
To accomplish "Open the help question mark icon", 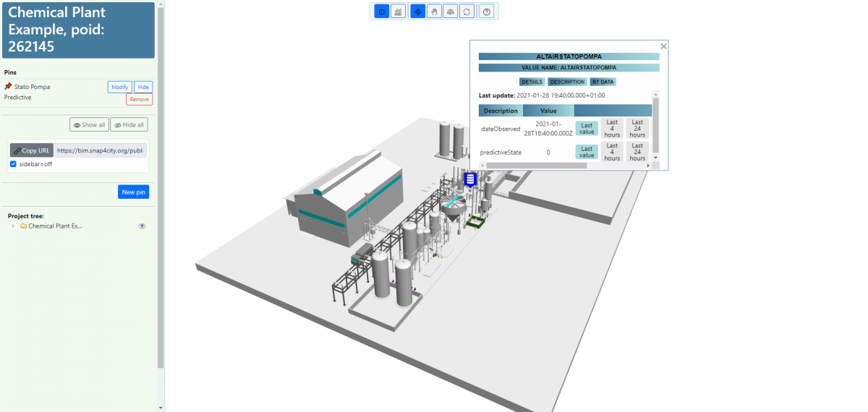I will coord(487,12).
